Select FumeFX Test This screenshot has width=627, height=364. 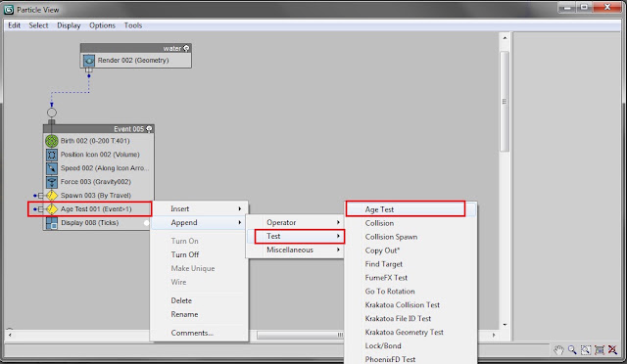410,277
